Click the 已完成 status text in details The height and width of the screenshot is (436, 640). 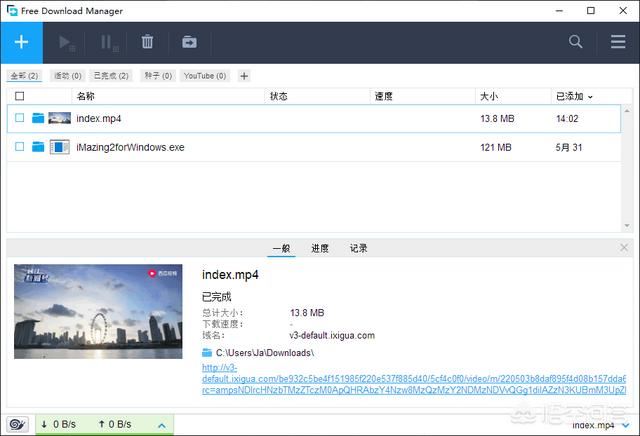coord(216,297)
